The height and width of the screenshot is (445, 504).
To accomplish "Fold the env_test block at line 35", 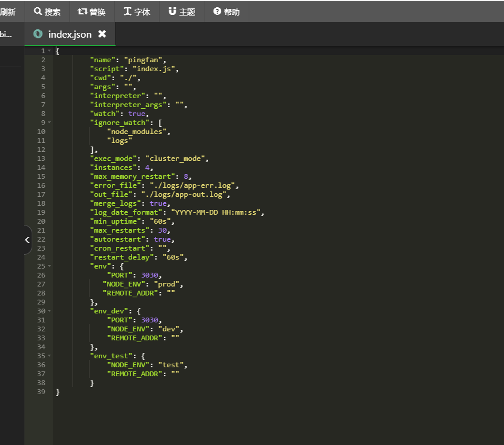I will [x=49, y=356].
